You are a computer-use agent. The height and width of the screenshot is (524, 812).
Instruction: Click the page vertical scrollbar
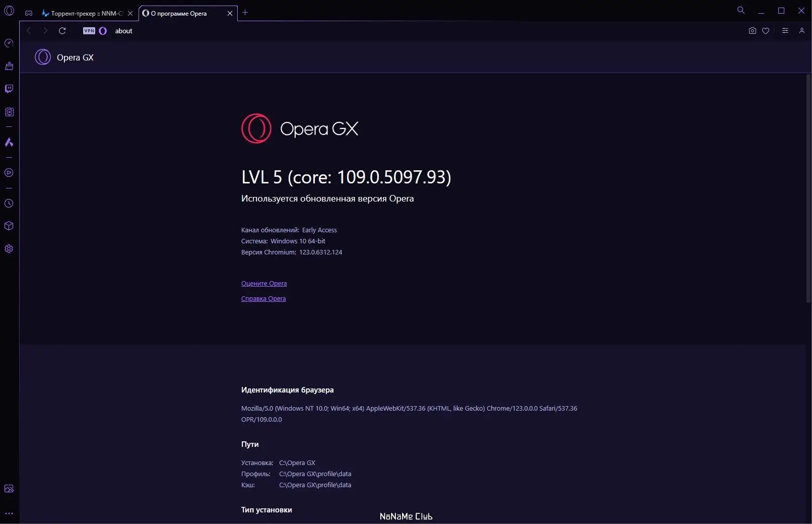click(x=808, y=188)
